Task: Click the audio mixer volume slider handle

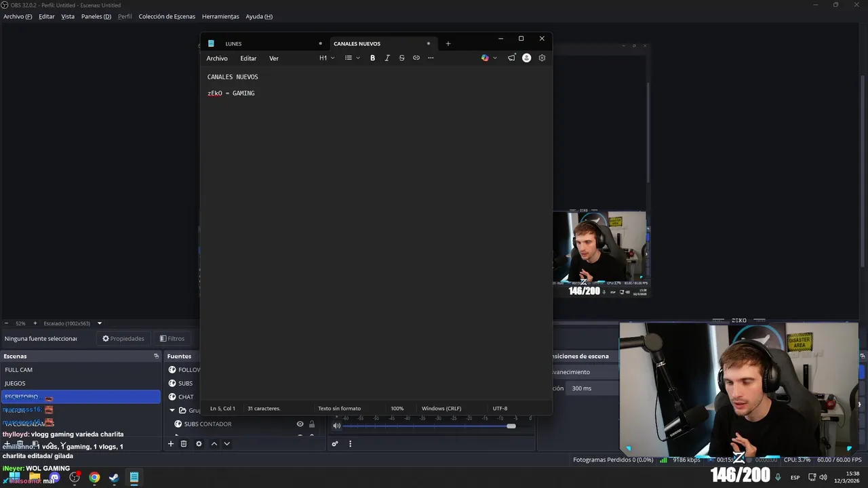Action: (511, 426)
